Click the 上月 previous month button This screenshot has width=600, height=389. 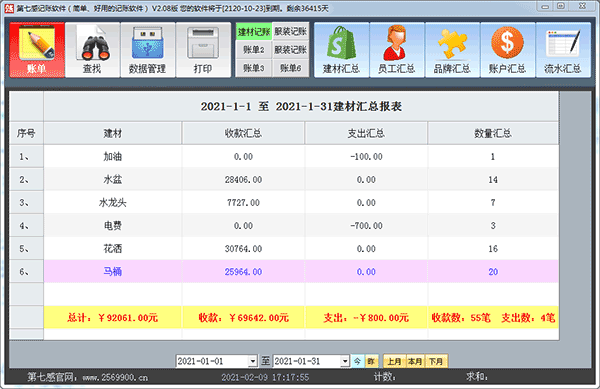(394, 361)
